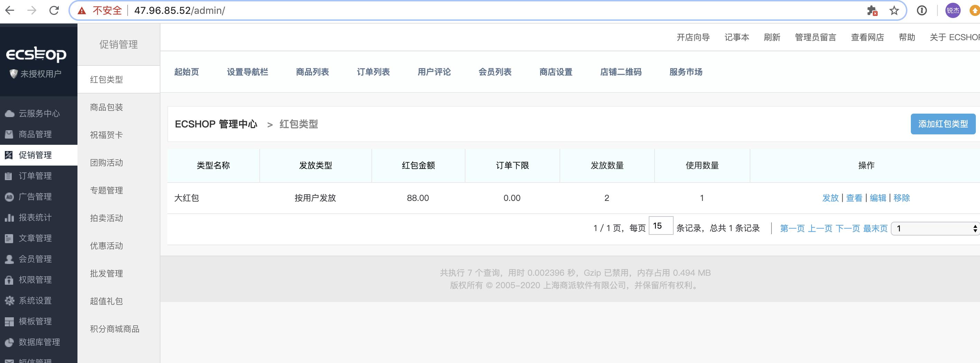
Task: Open the 发放 link for 大红包
Action: pyautogui.click(x=830, y=198)
